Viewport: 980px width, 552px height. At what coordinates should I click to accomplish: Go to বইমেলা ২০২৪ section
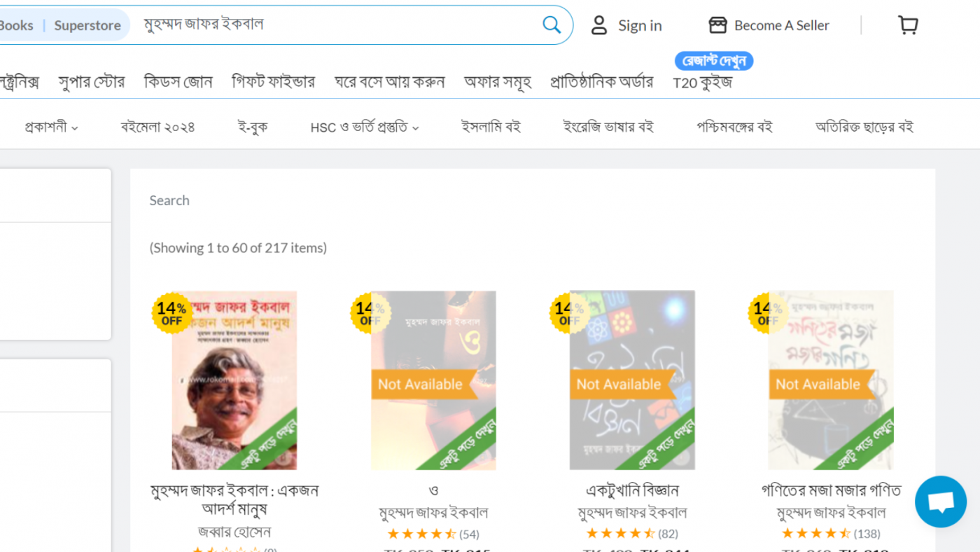coord(157,127)
